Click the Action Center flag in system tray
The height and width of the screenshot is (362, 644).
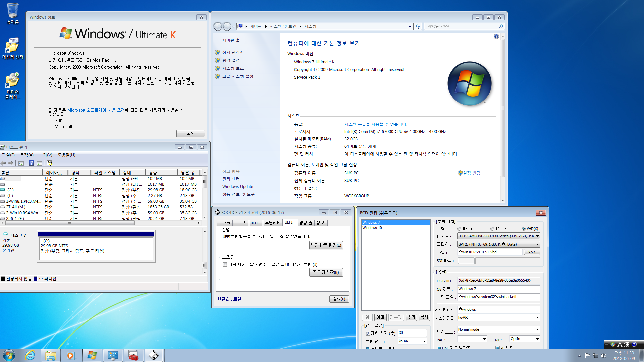(x=587, y=356)
